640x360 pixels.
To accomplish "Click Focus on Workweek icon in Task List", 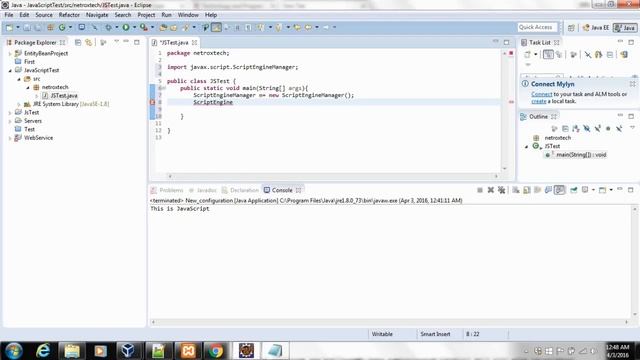I will click(x=573, y=54).
